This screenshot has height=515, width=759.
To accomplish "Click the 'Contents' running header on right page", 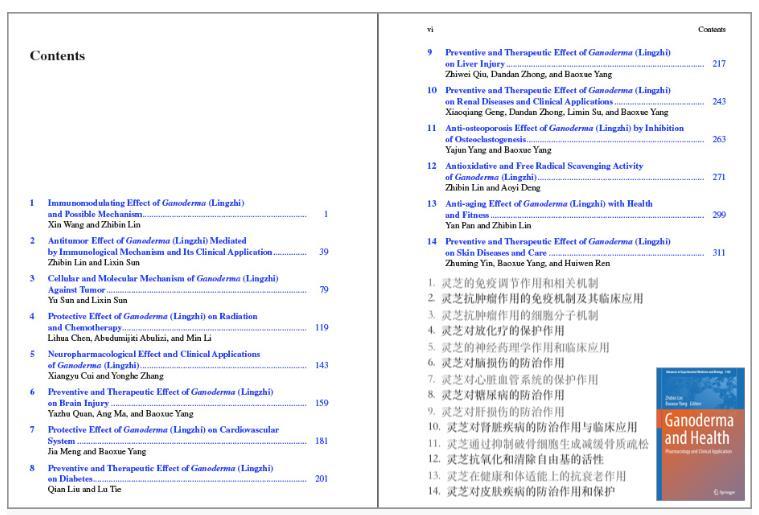I will (712, 30).
